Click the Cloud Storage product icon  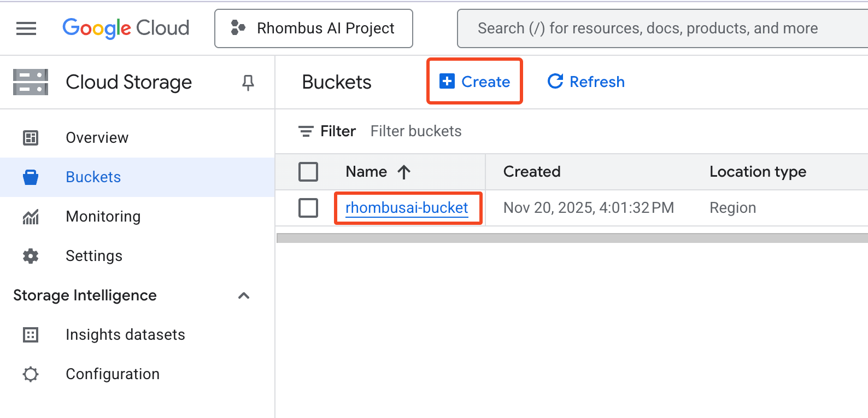point(31,82)
